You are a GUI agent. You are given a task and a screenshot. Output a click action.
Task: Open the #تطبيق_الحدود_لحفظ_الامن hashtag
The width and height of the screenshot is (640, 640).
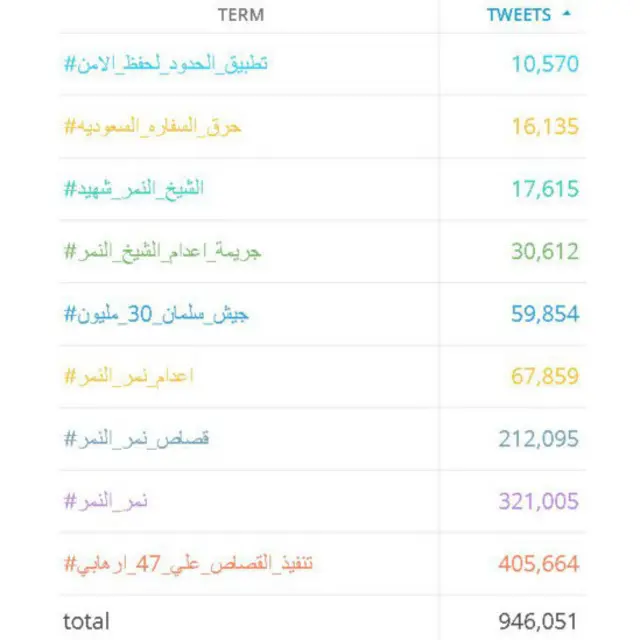click(165, 64)
